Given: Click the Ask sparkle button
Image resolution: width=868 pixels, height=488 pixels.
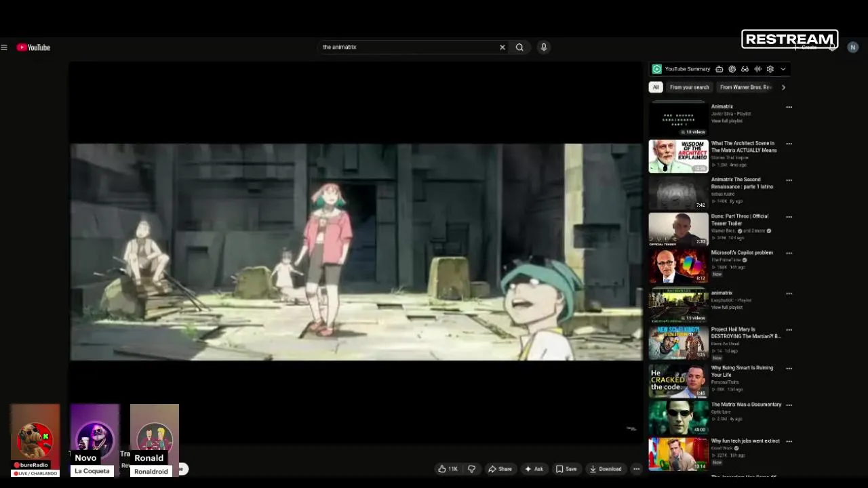Looking at the screenshot, I should [534, 469].
